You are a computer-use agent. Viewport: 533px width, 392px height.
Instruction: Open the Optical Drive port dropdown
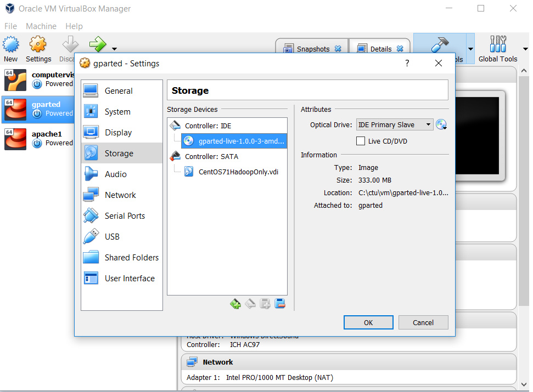point(395,124)
